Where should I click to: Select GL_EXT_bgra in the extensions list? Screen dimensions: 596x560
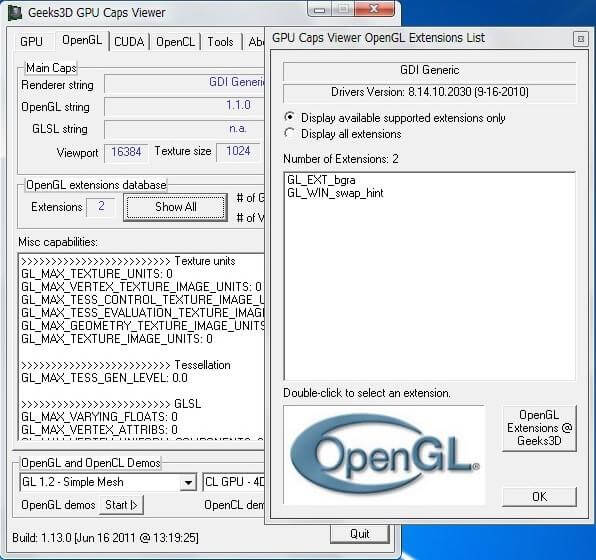321,180
